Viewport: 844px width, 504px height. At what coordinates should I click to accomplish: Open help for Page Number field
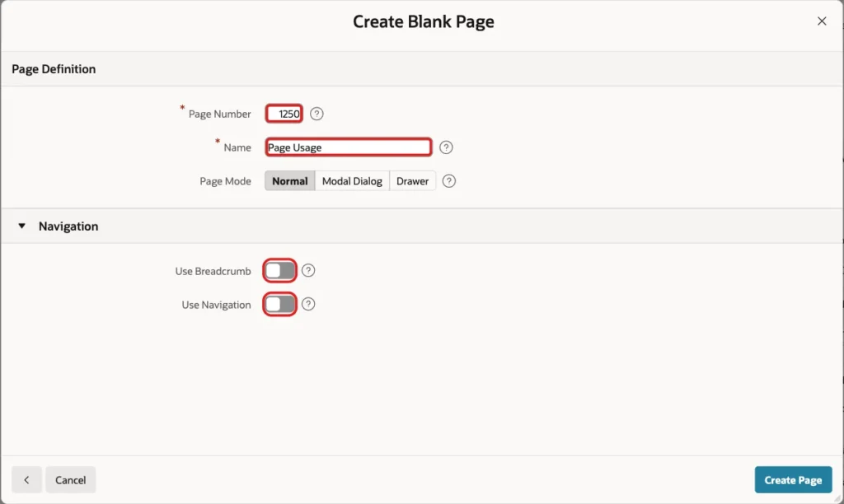click(316, 114)
